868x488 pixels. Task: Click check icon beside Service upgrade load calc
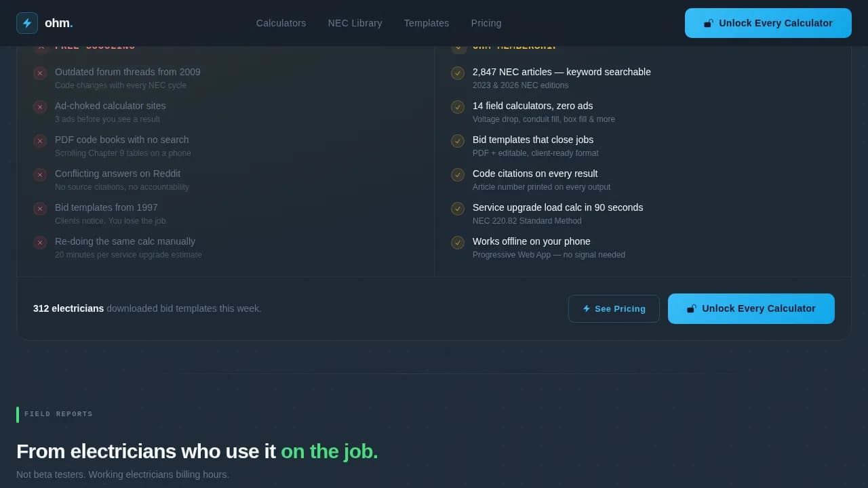pyautogui.click(x=458, y=209)
